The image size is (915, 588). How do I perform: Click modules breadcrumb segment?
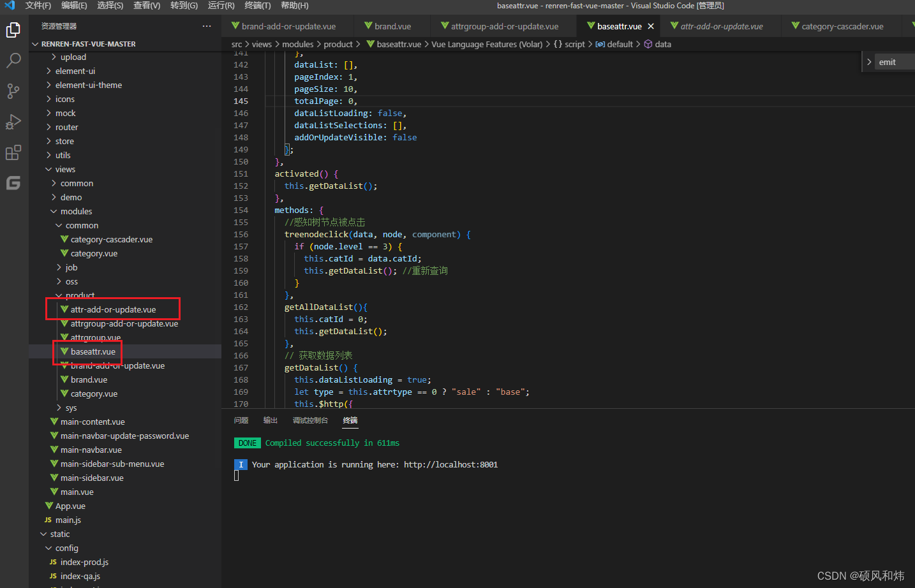pos(298,44)
